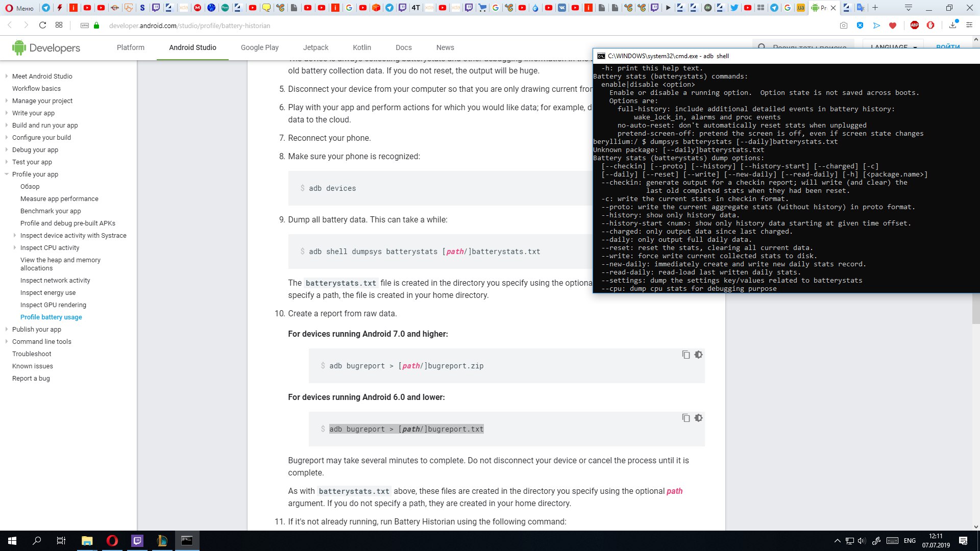Expand Build and run your app
The height and width of the screenshot is (551, 980).
tap(7, 125)
